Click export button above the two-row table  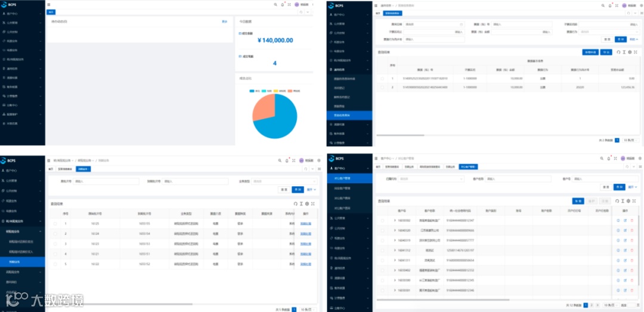pos(606,52)
